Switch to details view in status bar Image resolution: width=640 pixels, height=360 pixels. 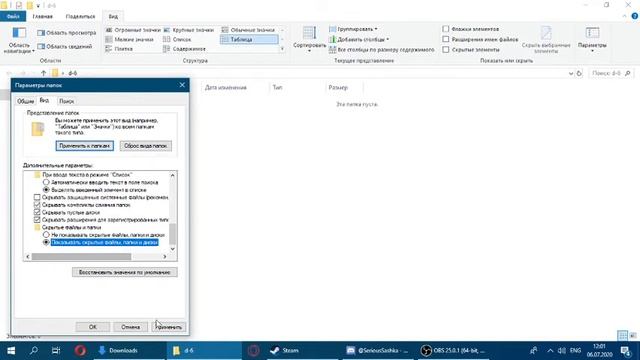pyautogui.click(x=622, y=336)
